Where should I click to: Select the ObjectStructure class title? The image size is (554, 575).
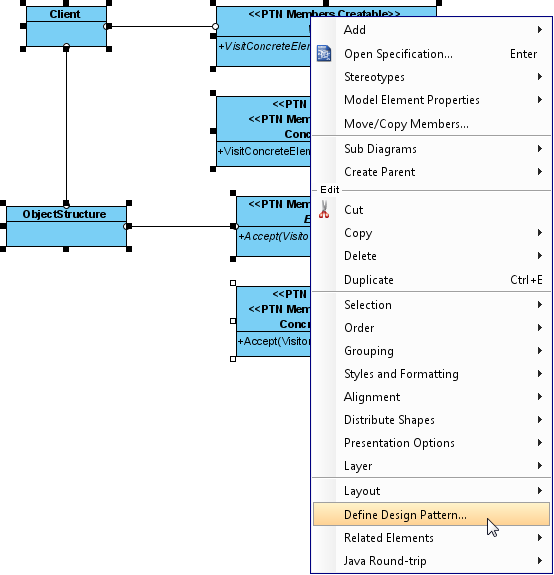point(64,214)
